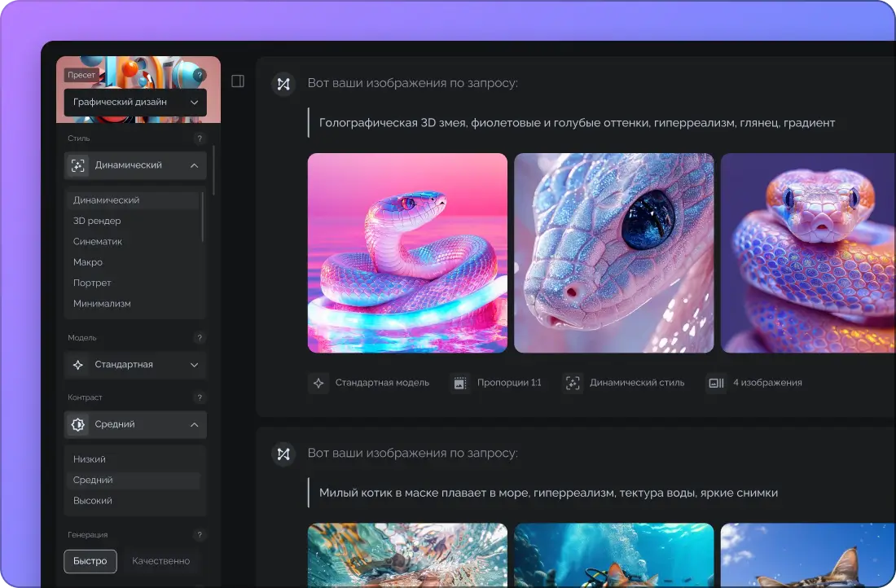896x588 pixels.
Task: Click the 4 изображения count icon
Action: point(716,383)
